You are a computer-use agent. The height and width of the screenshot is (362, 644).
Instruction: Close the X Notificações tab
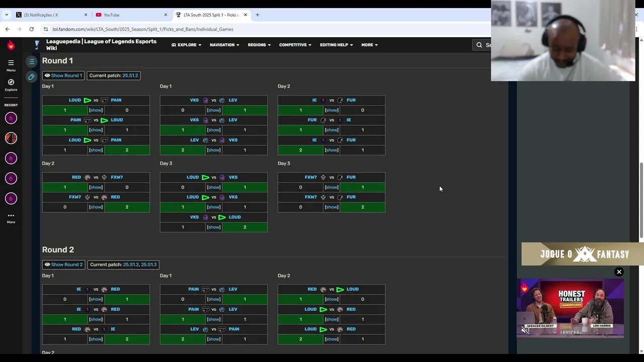86,15
